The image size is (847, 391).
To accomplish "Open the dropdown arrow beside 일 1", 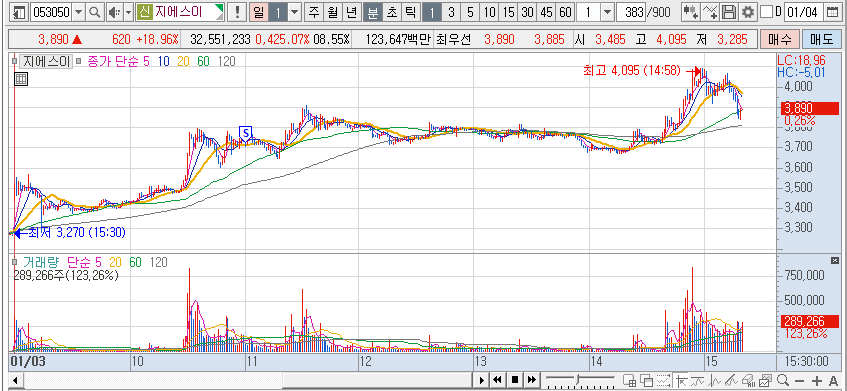I will [294, 12].
